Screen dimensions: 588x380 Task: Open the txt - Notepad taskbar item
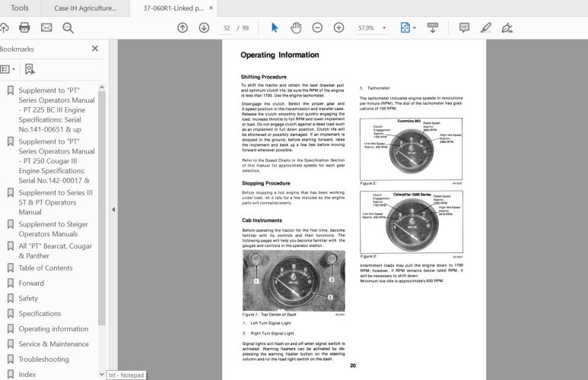pos(126,375)
